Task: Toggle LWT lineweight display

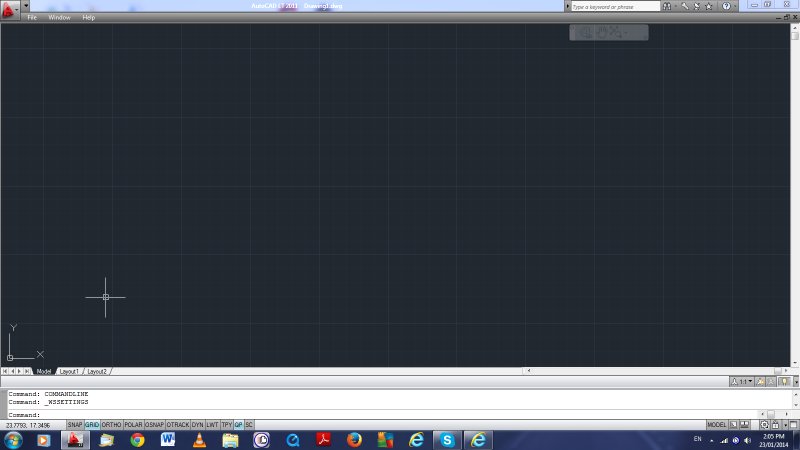Action: point(212,424)
